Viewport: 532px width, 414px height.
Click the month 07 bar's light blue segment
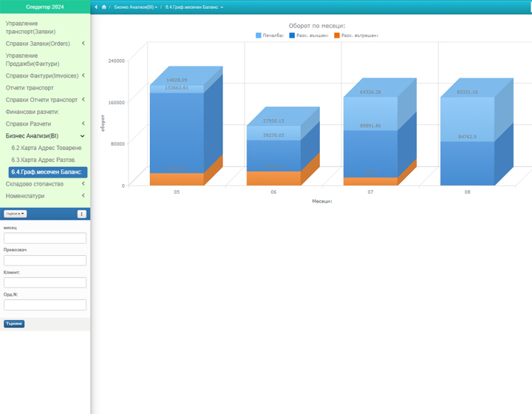pyautogui.click(x=370, y=114)
